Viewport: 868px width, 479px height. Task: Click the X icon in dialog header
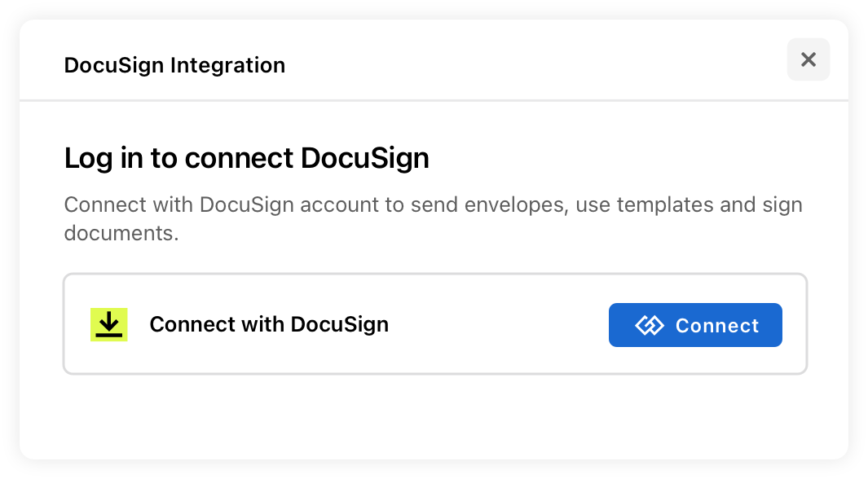point(809,59)
